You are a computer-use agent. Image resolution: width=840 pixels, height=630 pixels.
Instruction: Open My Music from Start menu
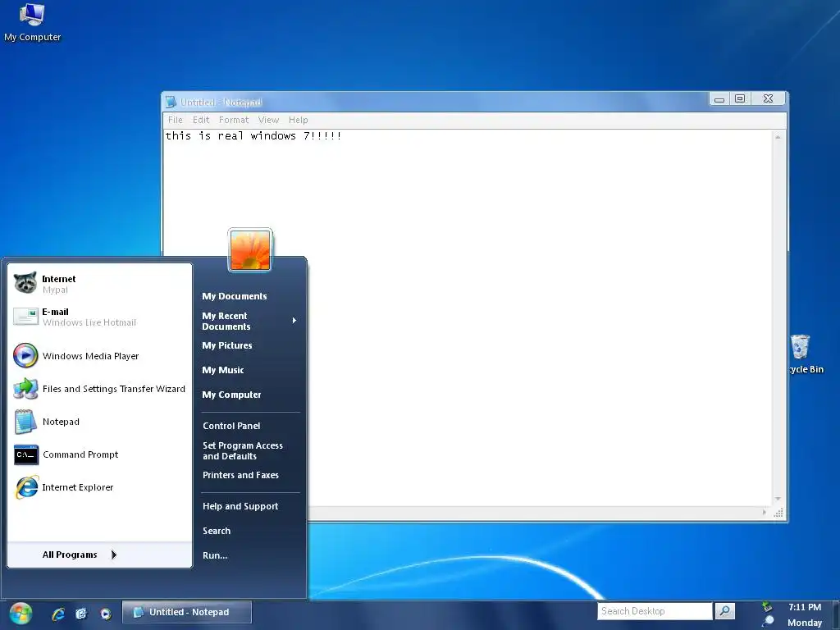click(x=223, y=370)
